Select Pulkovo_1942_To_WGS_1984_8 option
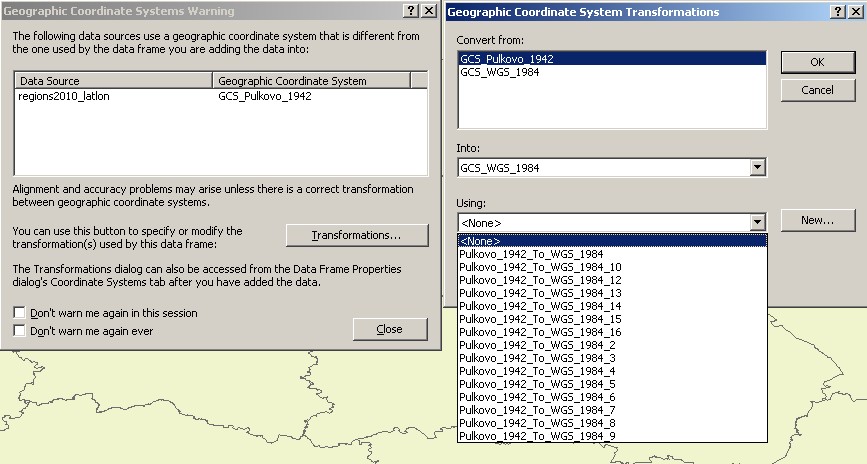Image resolution: width=867 pixels, height=464 pixels. click(612, 423)
